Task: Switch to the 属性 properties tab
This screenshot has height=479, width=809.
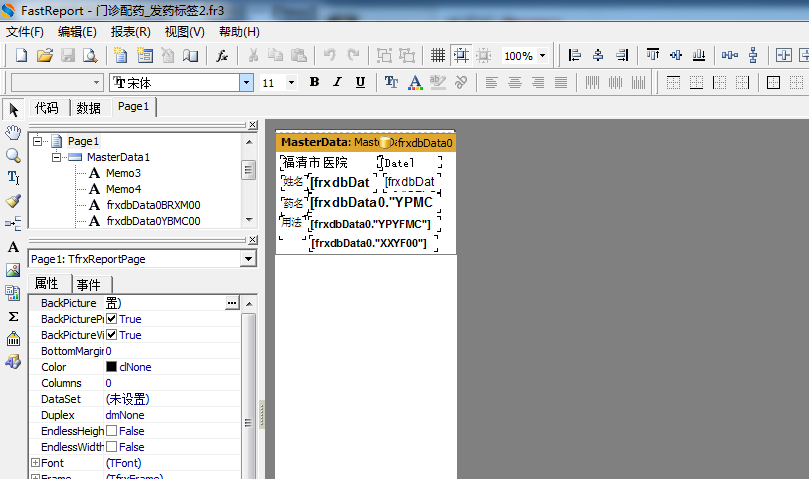Action: pyautogui.click(x=46, y=283)
